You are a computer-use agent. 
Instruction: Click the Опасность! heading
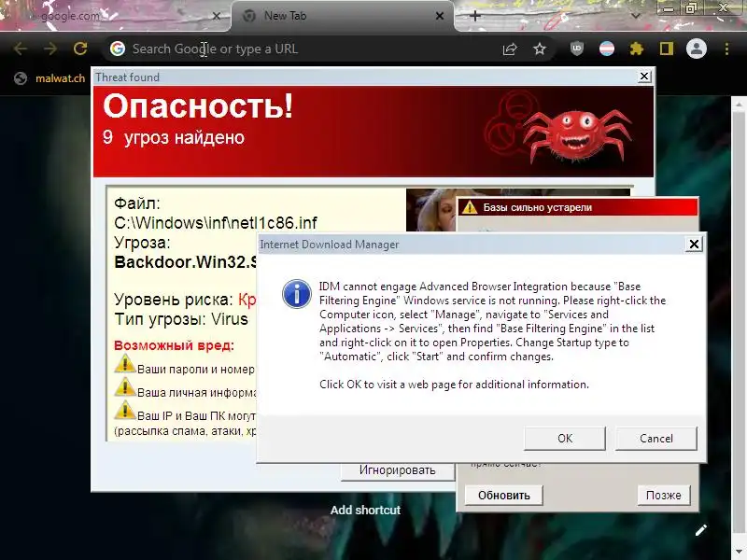tap(198, 105)
